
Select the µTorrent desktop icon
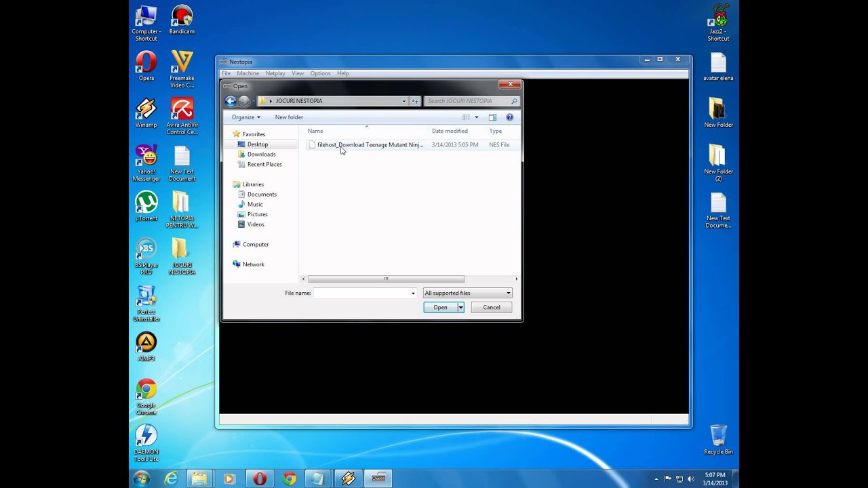[x=146, y=207]
